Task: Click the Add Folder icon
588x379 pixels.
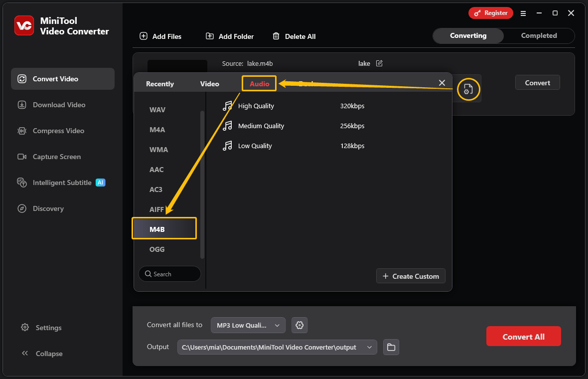Action: (x=210, y=36)
